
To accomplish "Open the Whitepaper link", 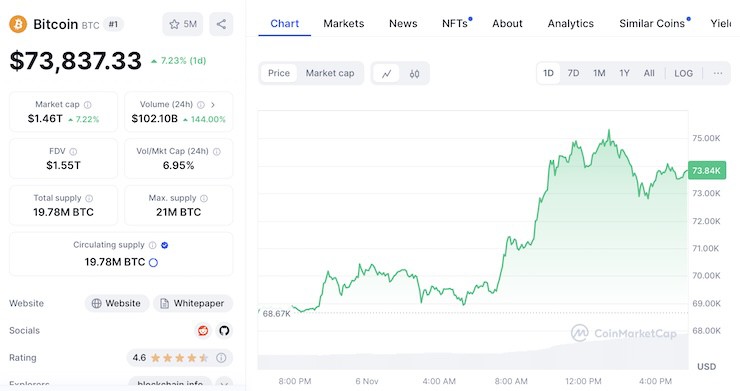I will coord(193,303).
